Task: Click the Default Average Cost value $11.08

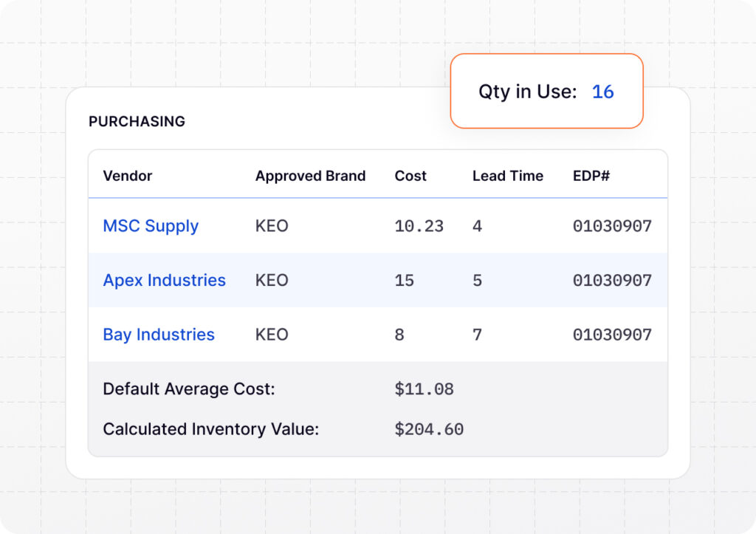Action: pos(424,389)
